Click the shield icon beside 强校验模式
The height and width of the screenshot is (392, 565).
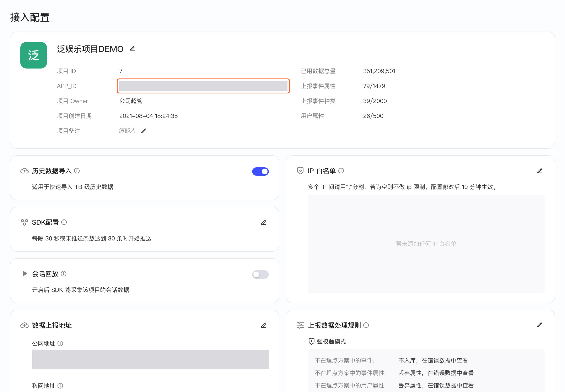click(x=311, y=341)
